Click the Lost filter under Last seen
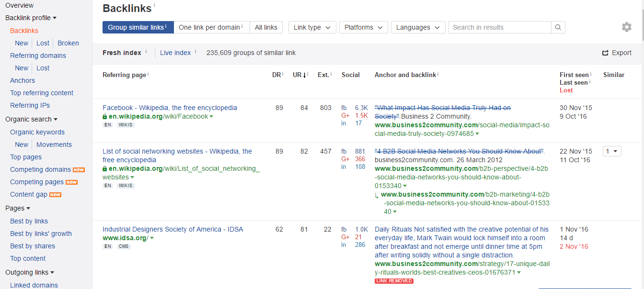Viewport: 644px width, 289px height. click(x=566, y=90)
